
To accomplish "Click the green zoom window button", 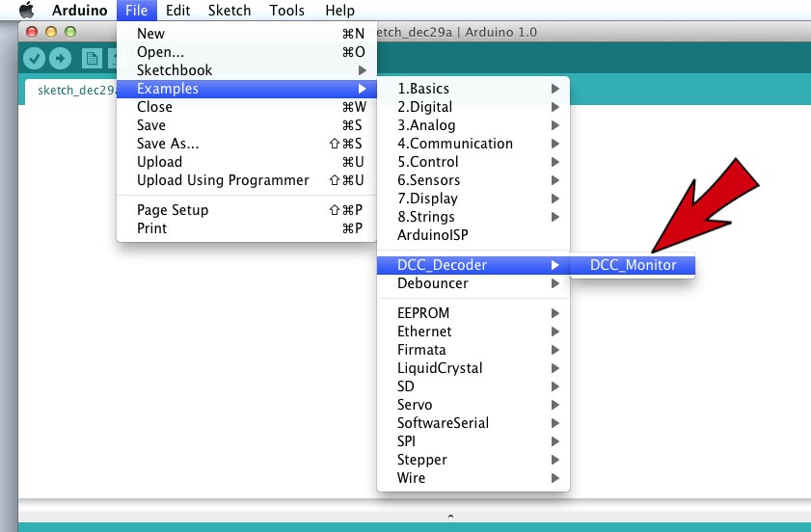I will pos(70,32).
